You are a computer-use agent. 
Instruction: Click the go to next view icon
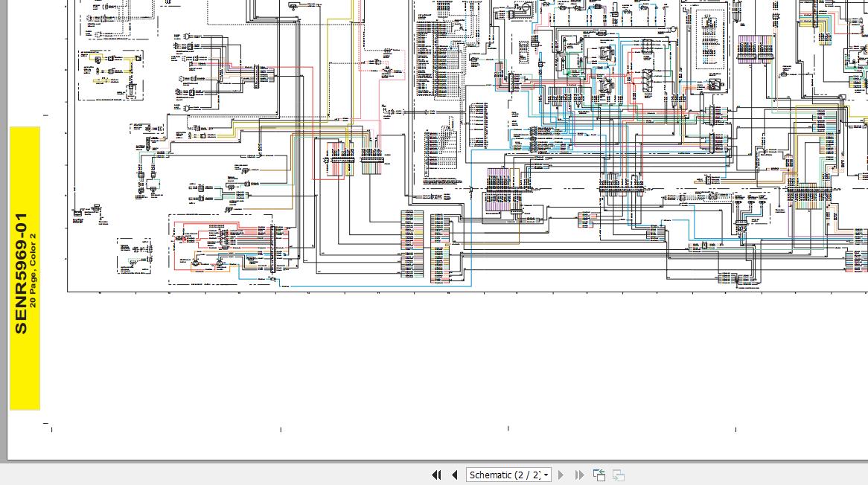click(618, 475)
